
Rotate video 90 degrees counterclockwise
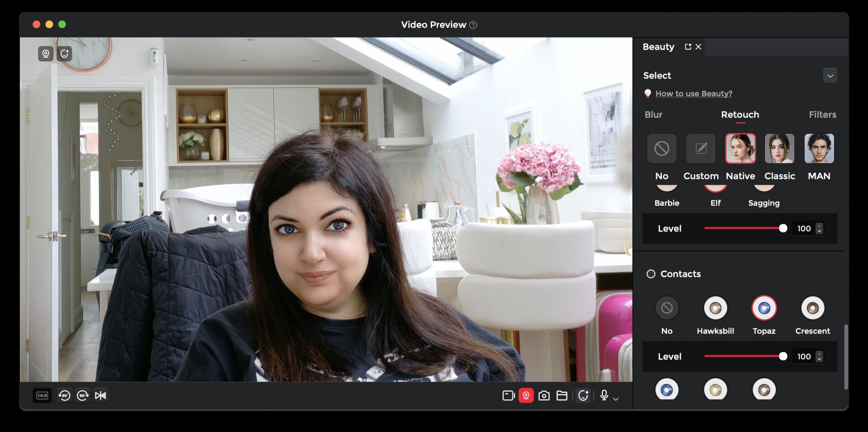click(x=64, y=396)
